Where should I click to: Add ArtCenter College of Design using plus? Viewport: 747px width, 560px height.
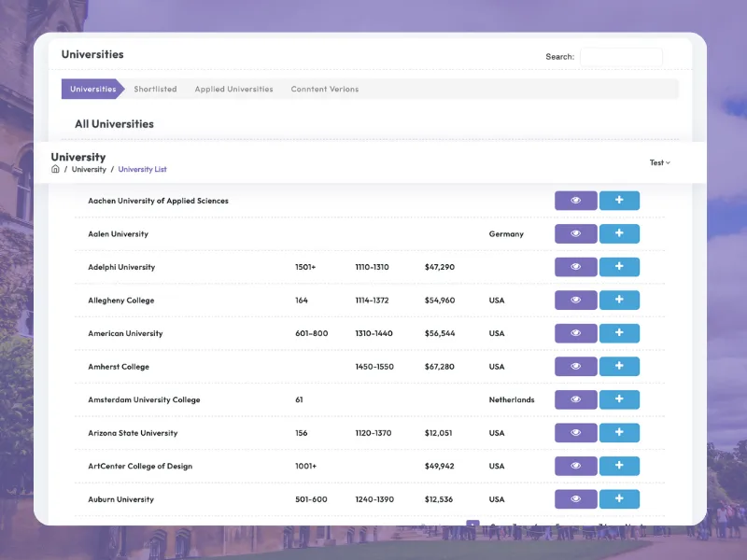pos(619,466)
